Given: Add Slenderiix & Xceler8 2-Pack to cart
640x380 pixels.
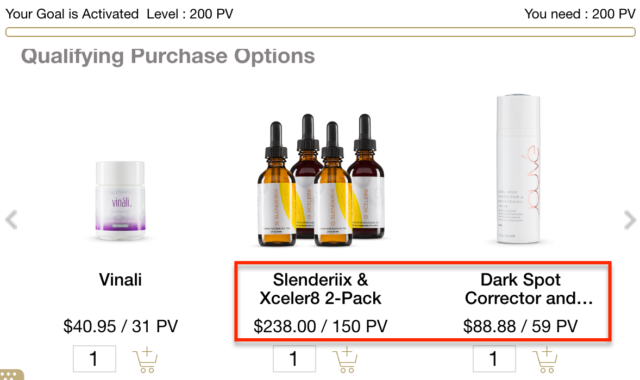Looking at the screenshot, I should pyautogui.click(x=345, y=360).
